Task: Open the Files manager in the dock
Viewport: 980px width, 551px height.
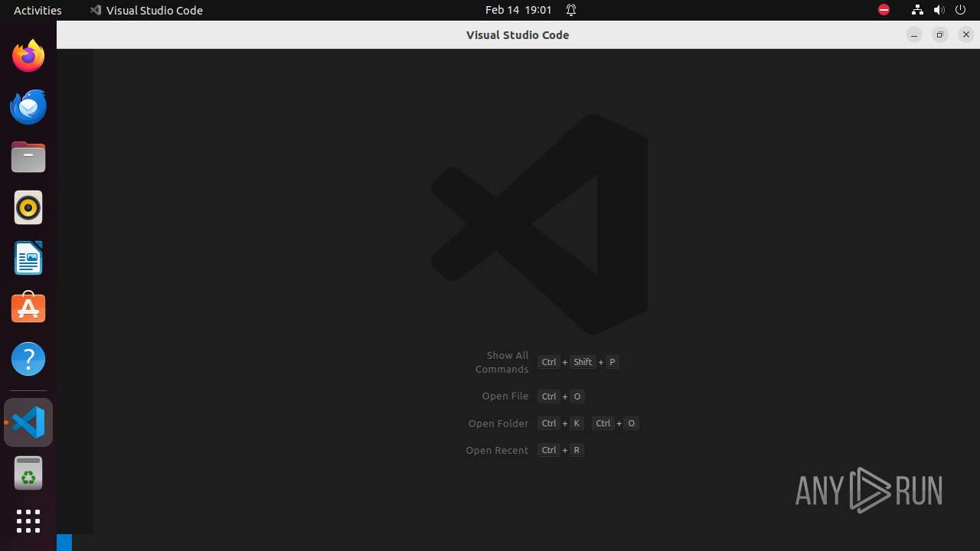Action: tap(28, 157)
